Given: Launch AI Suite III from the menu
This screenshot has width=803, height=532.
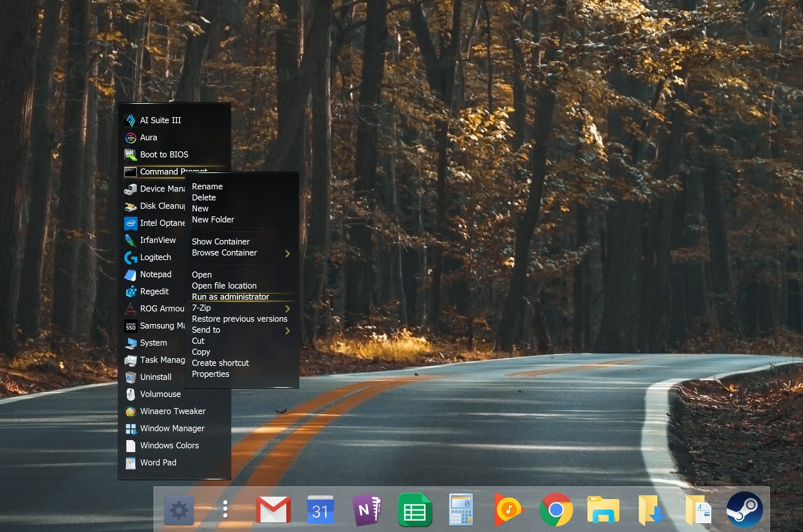Looking at the screenshot, I should pyautogui.click(x=160, y=120).
